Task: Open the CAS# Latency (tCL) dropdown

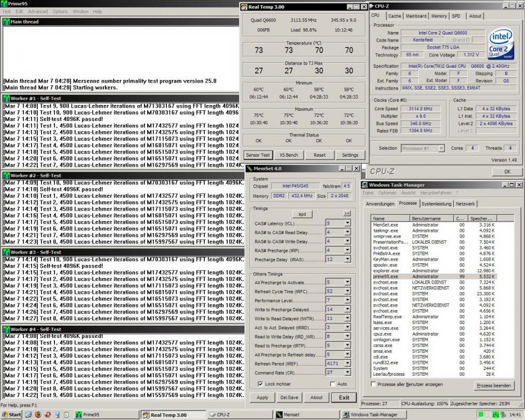Action: pyautogui.click(x=347, y=223)
